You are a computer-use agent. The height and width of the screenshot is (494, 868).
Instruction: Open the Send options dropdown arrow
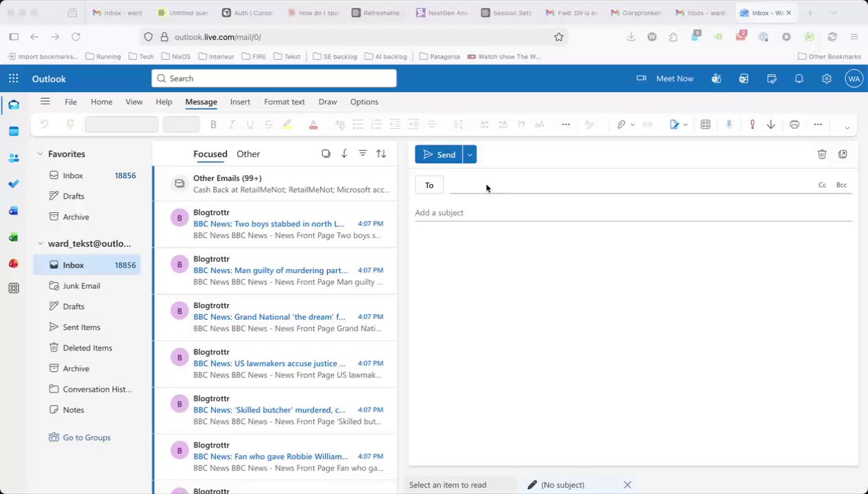coord(470,154)
